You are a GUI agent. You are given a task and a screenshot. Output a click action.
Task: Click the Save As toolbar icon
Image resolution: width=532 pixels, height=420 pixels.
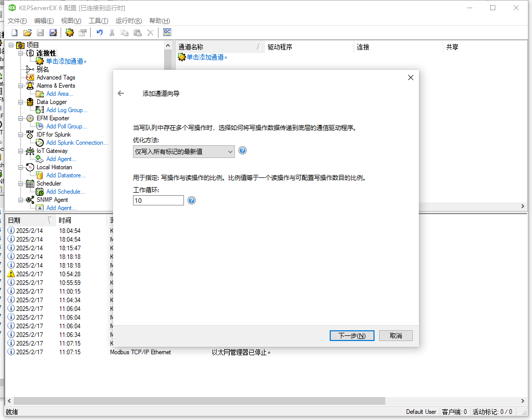click(x=54, y=33)
